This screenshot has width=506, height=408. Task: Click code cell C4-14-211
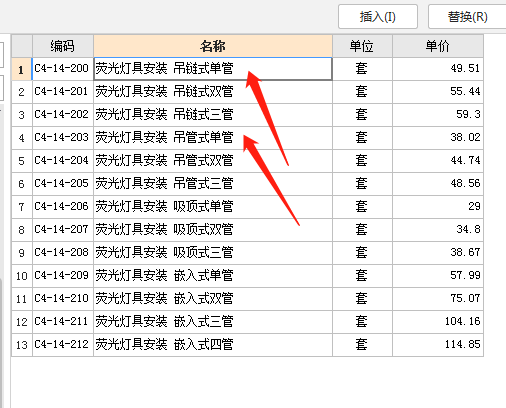point(63,322)
